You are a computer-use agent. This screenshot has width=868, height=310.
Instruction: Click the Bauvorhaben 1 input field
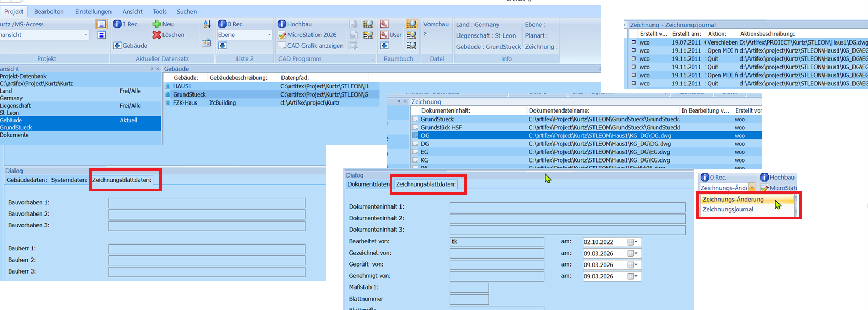206,203
